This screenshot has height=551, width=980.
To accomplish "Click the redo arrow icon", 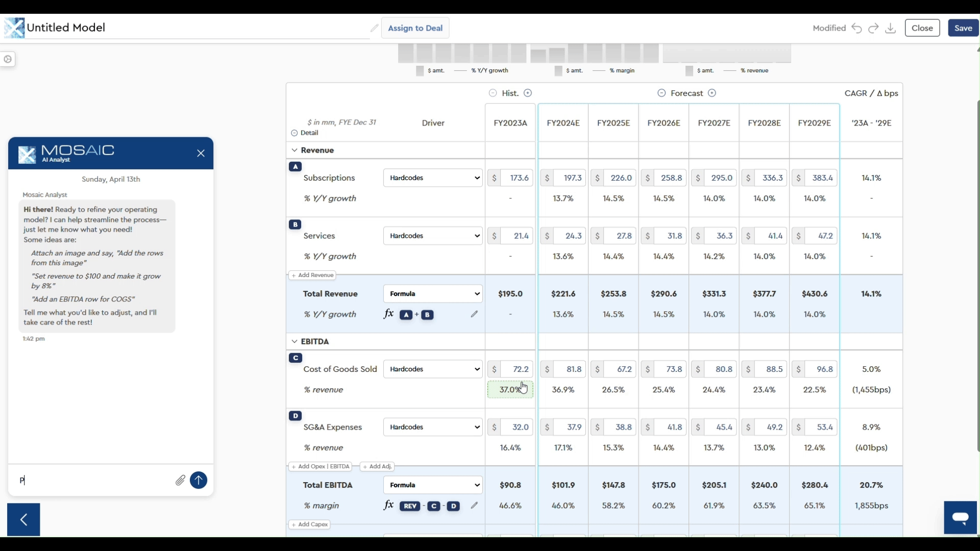I will point(873,28).
